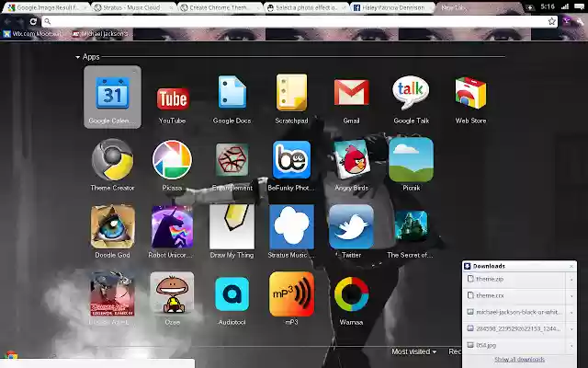The height and width of the screenshot is (368, 588).
Task: Open the wrench settings menu
Action: tap(580, 21)
